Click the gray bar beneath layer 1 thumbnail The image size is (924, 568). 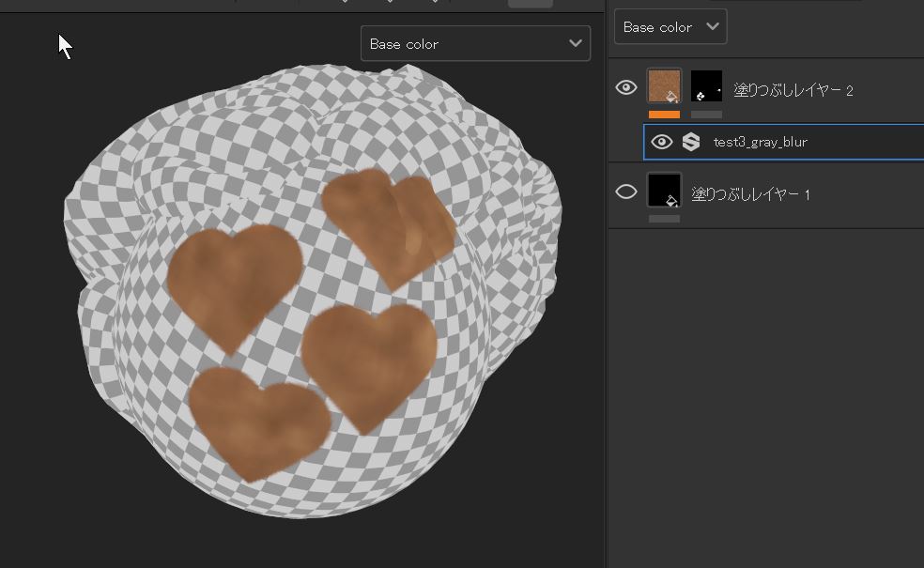click(x=664, y=219)
